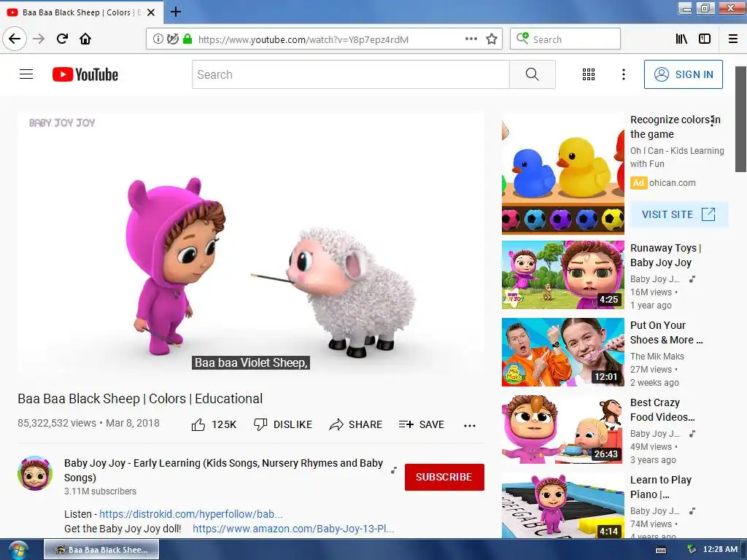Bookmark this page with the star icon
The height and width of the screenshot is (560, 747).
pos(492,39)
